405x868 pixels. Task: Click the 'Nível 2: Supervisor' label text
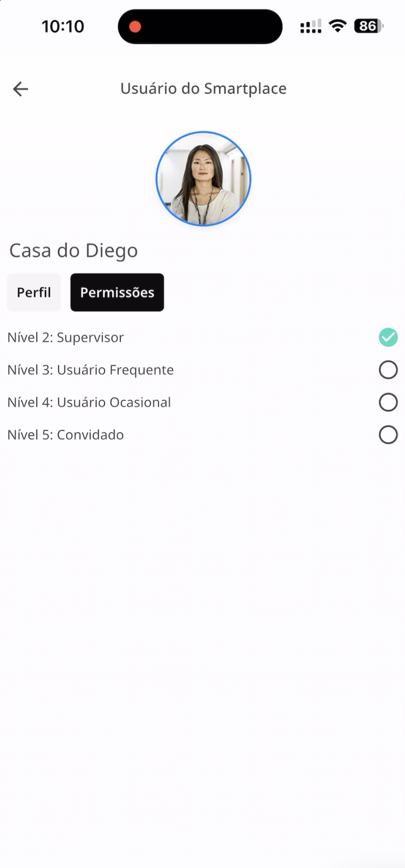pyautogui.click(x=66, y=337)
